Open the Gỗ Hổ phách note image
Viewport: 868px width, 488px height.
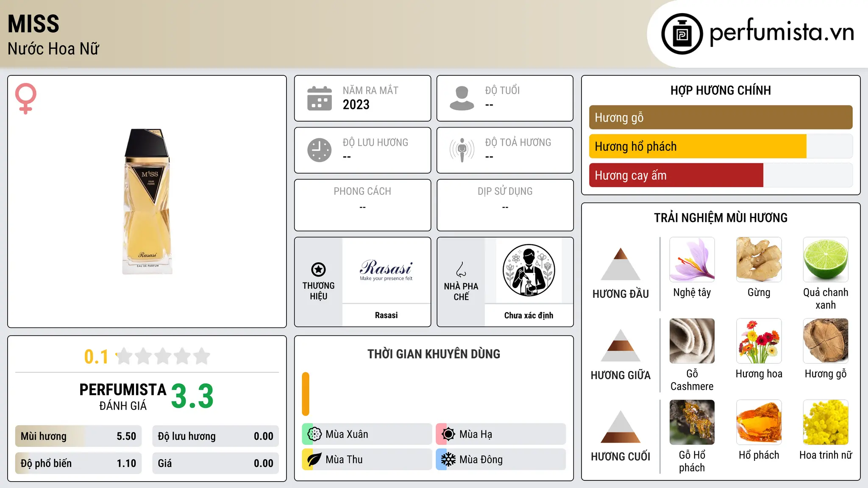point(692,422)
